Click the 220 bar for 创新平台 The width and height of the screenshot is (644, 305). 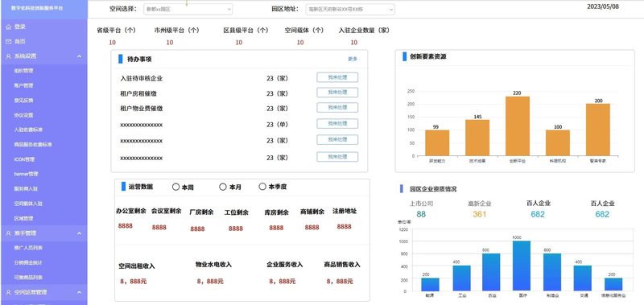(517, 126)
